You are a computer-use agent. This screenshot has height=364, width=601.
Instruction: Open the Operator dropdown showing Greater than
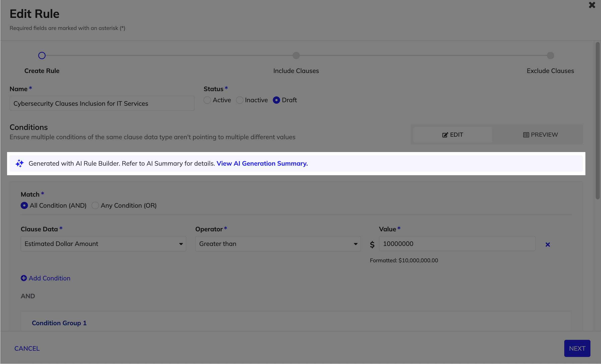click(x=278, y=244)
